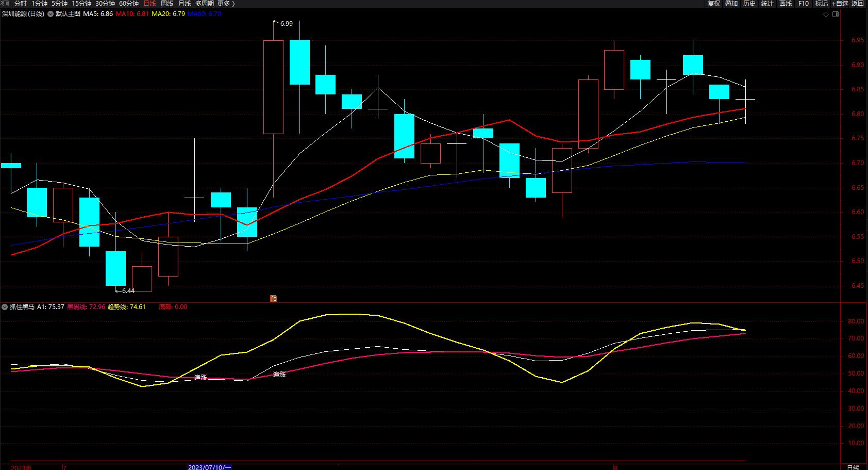Select the 5分钟 period tab
Image resolution: width=868 pixels, height=470 pixels.
coord(59,4)
